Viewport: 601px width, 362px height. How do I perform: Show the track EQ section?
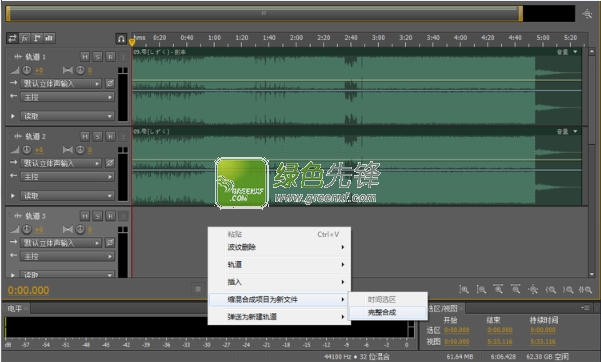pos(49,38)
